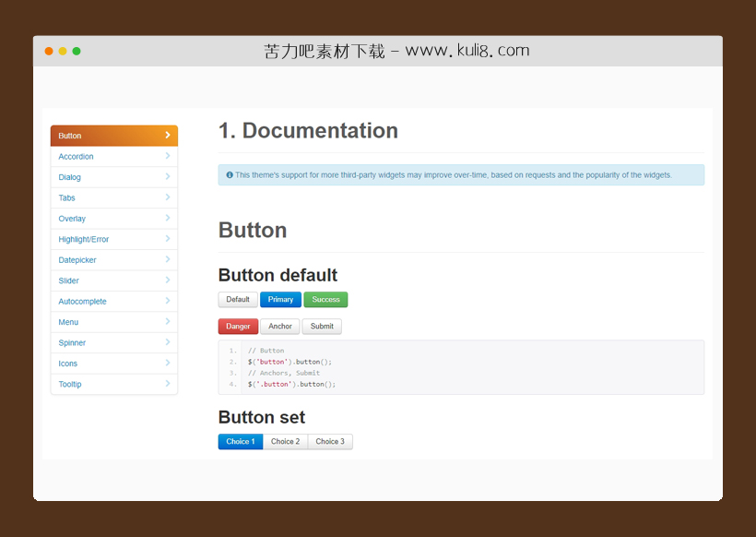Open the "Slider" sidebar entry
756x537 pixels.
click(x=68, y=280)
